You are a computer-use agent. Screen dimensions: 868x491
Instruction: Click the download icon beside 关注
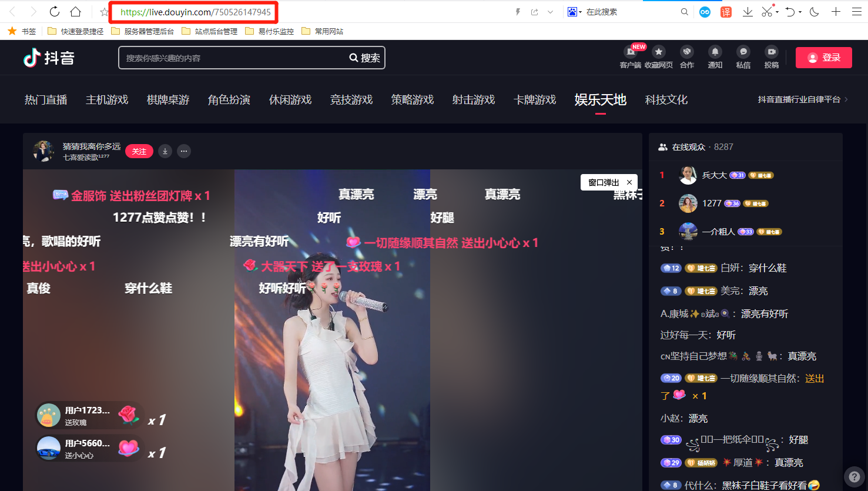(165, 151)
